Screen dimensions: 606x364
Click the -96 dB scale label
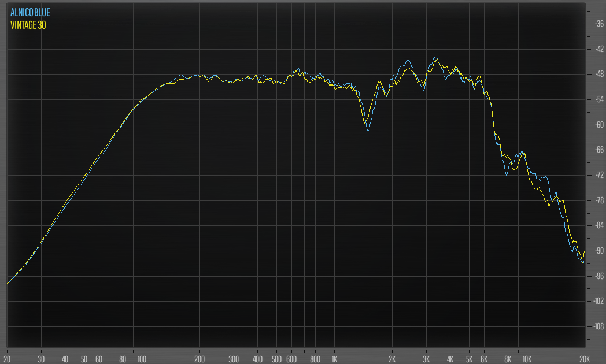(599, 276)
